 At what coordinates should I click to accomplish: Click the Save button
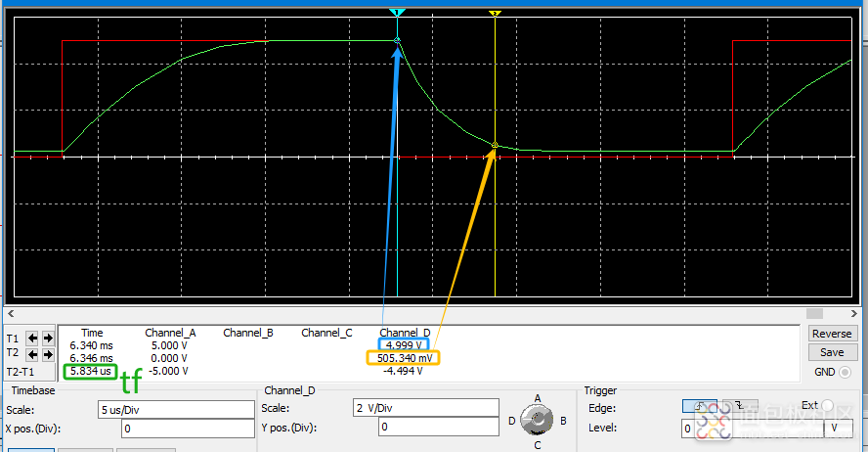pos(832,352)
